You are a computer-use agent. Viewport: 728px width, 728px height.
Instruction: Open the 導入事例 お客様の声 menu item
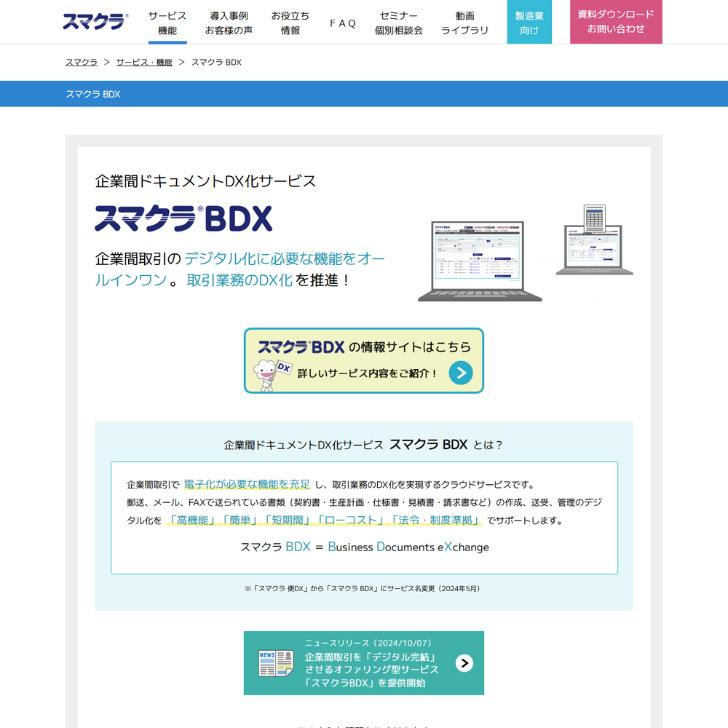tap(229, 23)
